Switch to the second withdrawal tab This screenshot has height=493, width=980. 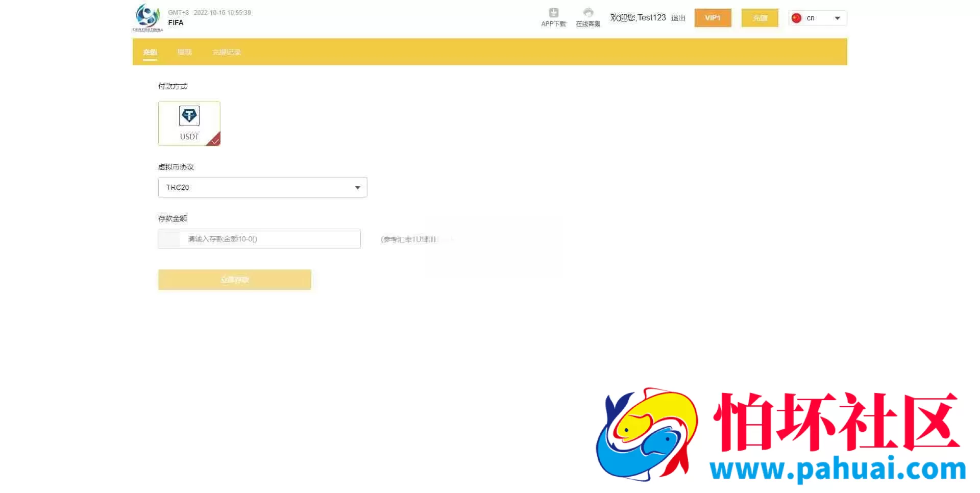click(184, 52)
